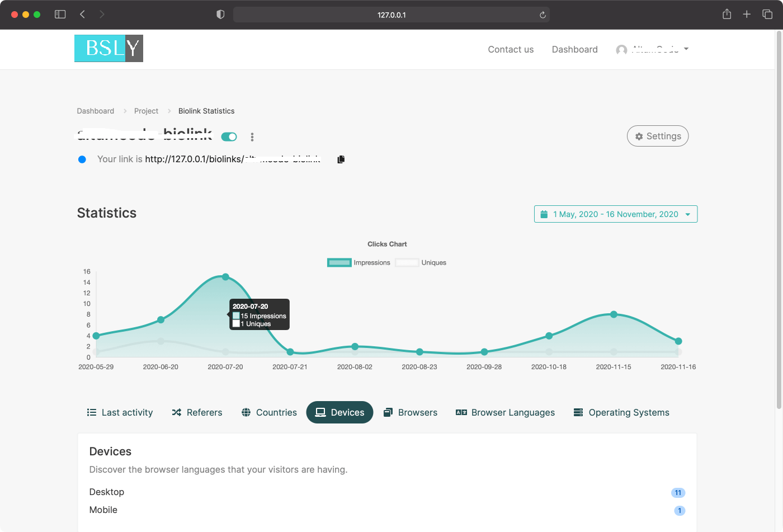Click the Biolink Statistics breadcrumb text
The height and width of the screenshot is (532, 783).
pos(206,111)
